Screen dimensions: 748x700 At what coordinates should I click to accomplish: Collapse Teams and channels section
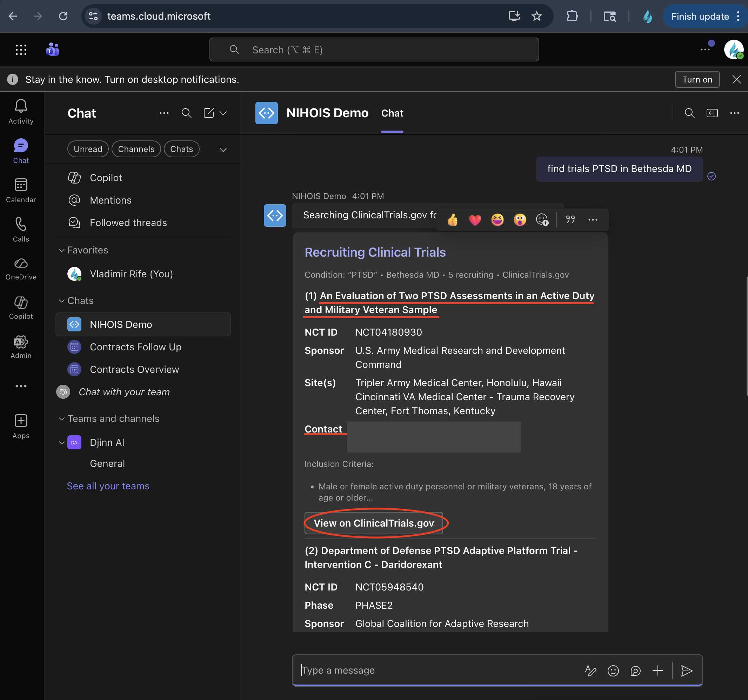(62, 419)
